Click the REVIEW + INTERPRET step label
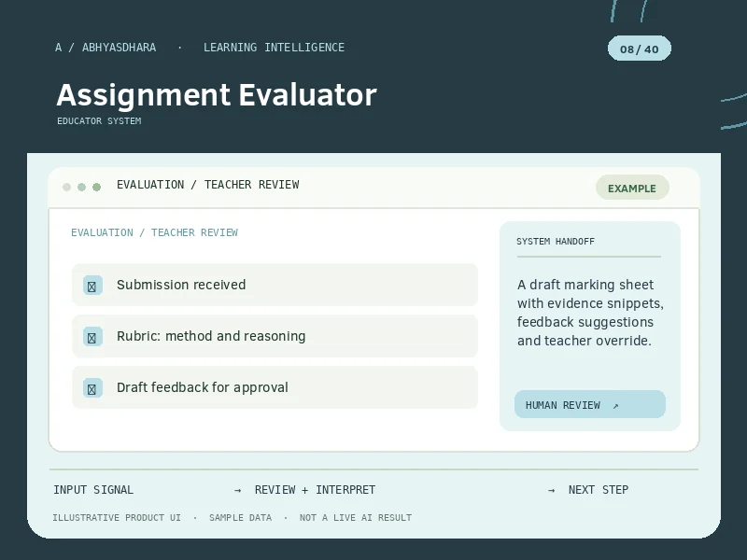Screen dimensions: 747x560 tap(315, 489)
